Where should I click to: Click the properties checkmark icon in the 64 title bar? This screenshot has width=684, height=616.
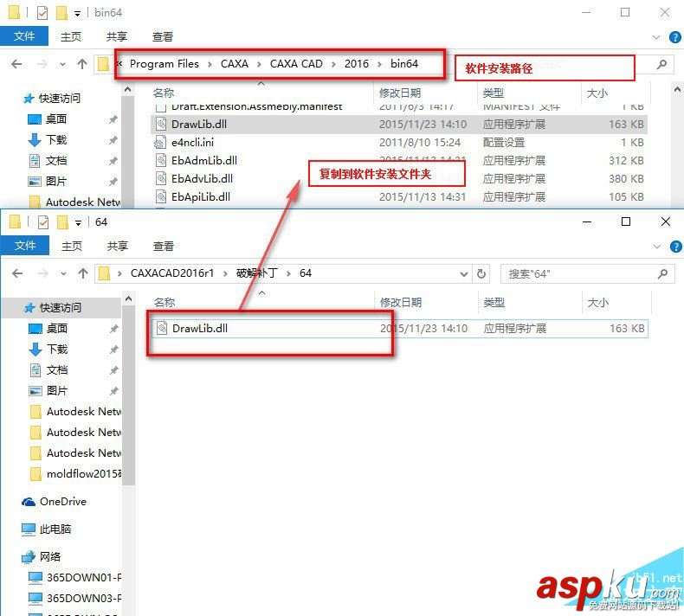click(x=43, y=222)
